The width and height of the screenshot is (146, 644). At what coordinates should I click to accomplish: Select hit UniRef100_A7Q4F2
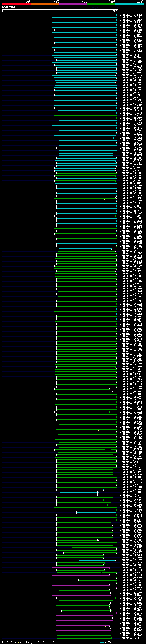tap(131, 95)
